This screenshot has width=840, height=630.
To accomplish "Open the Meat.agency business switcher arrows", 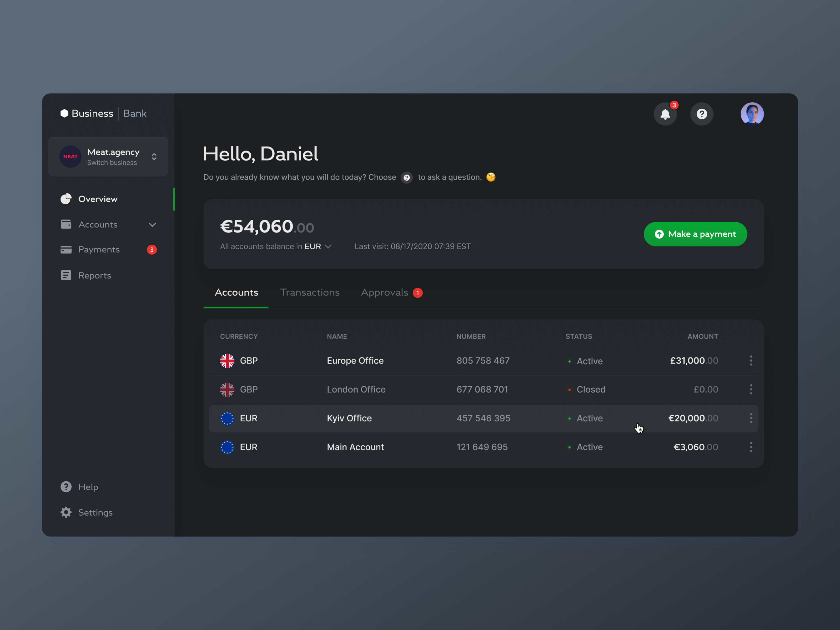I will click(x=154, y=156).
